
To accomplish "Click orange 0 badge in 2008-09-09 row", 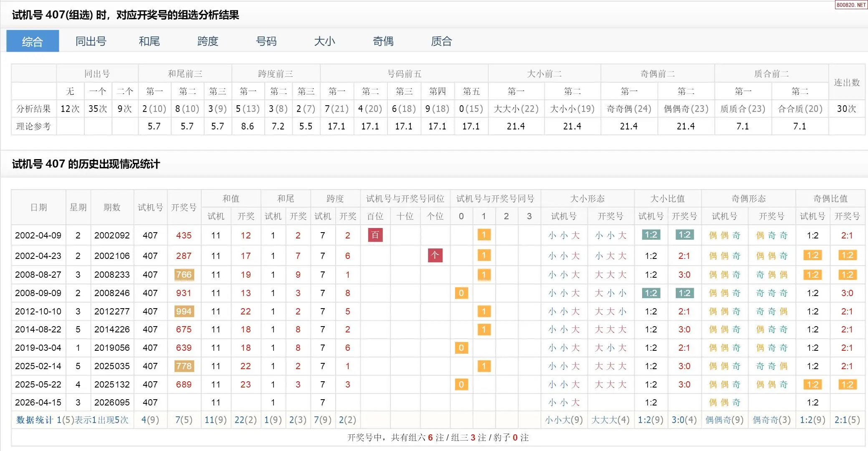I will [x=461, y=293].
